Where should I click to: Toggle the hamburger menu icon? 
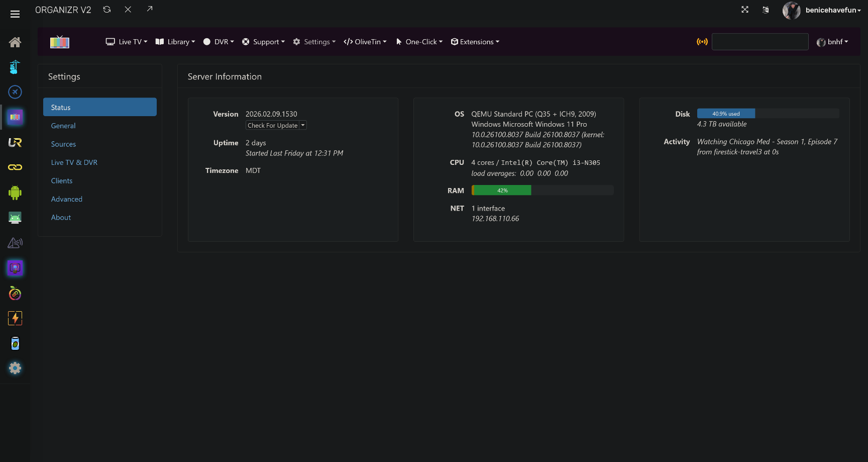(15, 14)
